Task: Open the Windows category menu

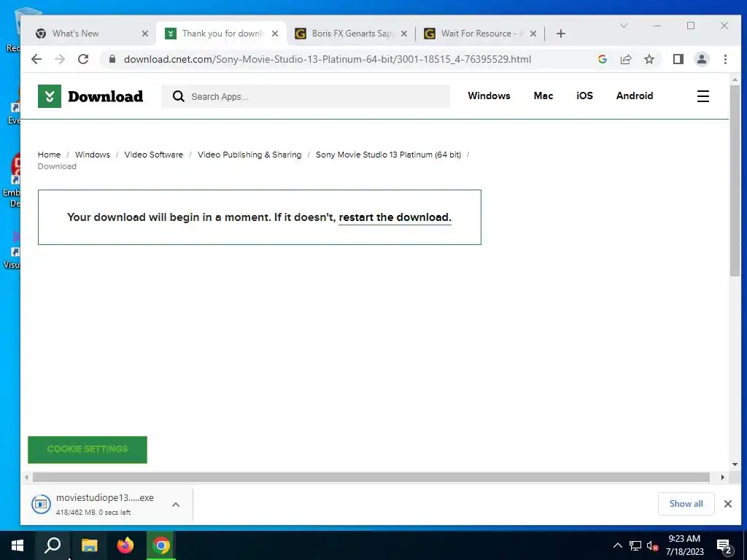Action: 489,96
